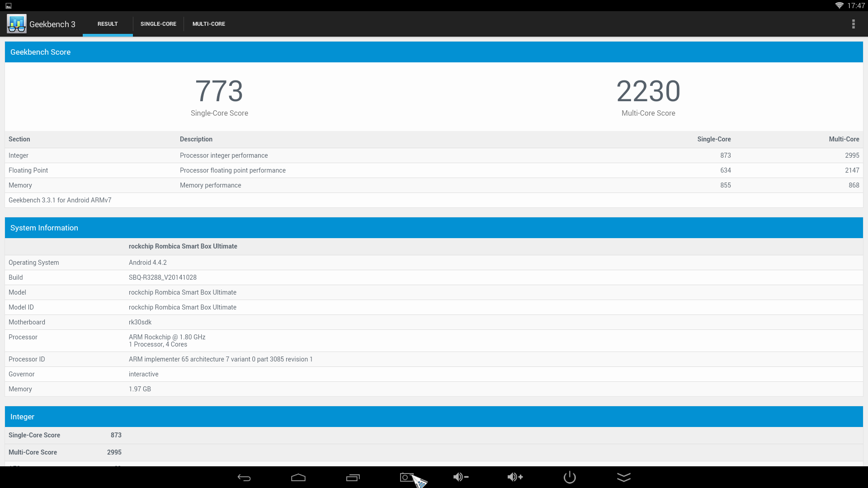
Task: Open the recent apps button
Action: (x=353, y=478)
